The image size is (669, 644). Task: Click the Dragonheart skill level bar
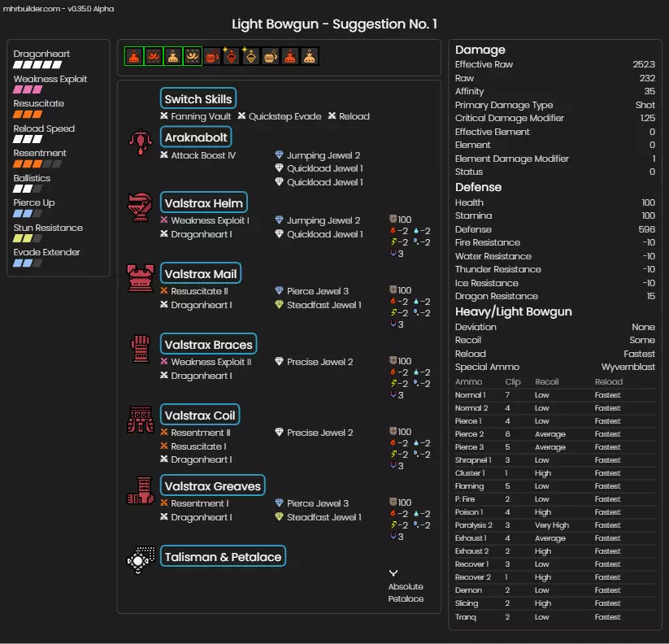(x=37, y=65)
